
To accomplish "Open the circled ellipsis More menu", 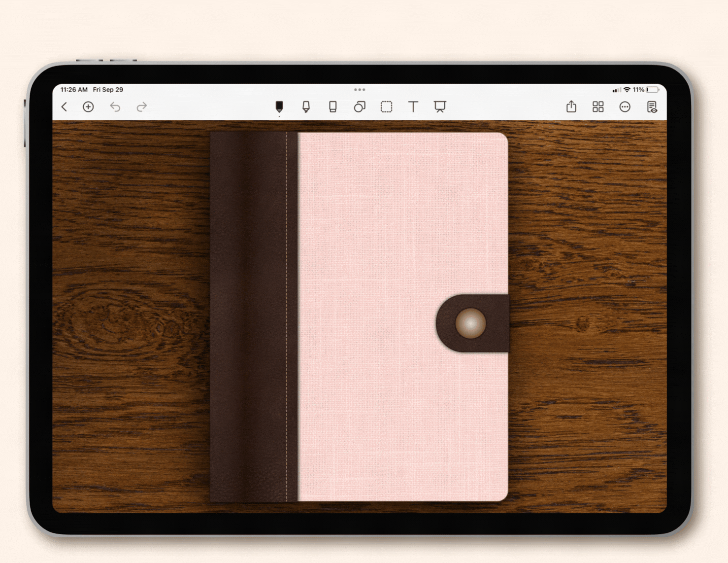I will [x=625, y=107].
